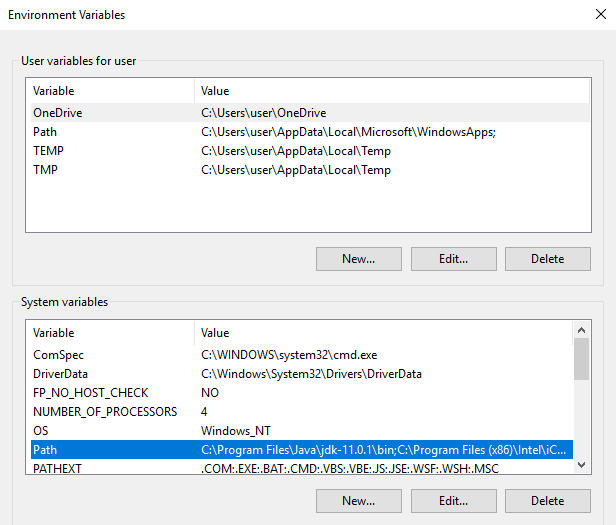Click the TMP row's AppData\Local\Temp value
Viewport: 616px width, 525px height.
click(296, 170)
